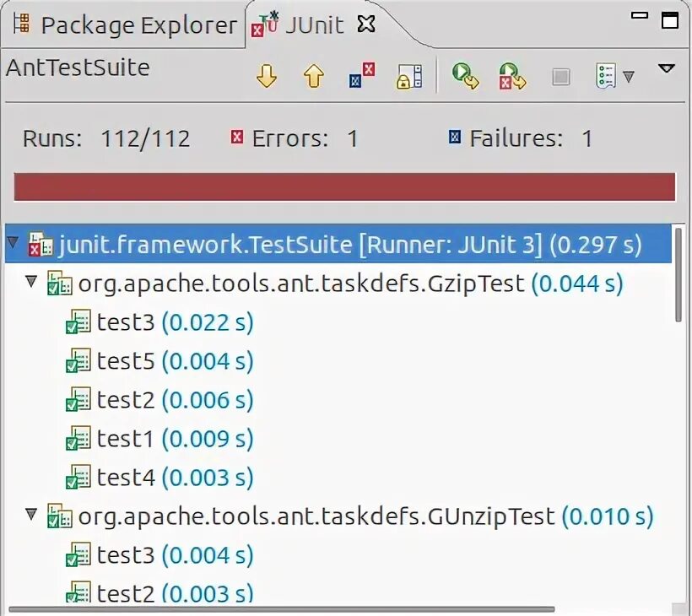Collapse the GUnzipTest class node
The height and width of the screenshot is (616, 692).
coord(31,514)
